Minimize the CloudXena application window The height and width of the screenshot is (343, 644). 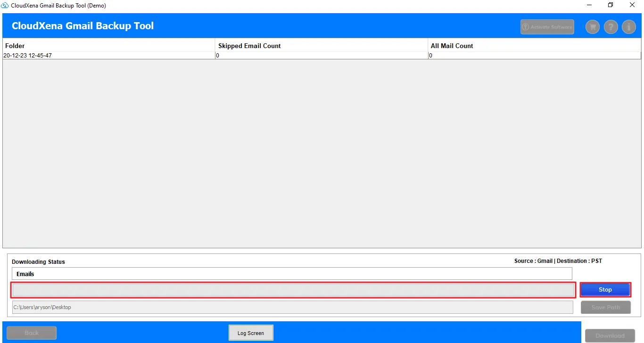(589, 5)
